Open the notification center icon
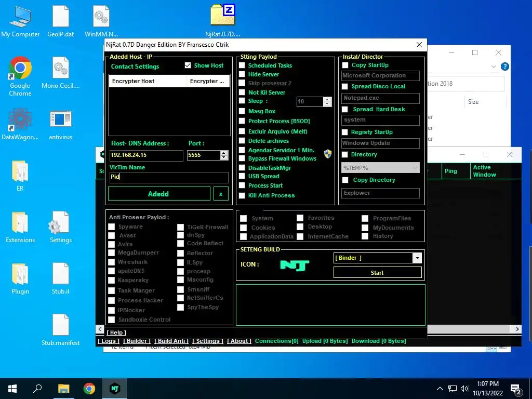This screenshot has width=532, height=399. coord(516,390)
